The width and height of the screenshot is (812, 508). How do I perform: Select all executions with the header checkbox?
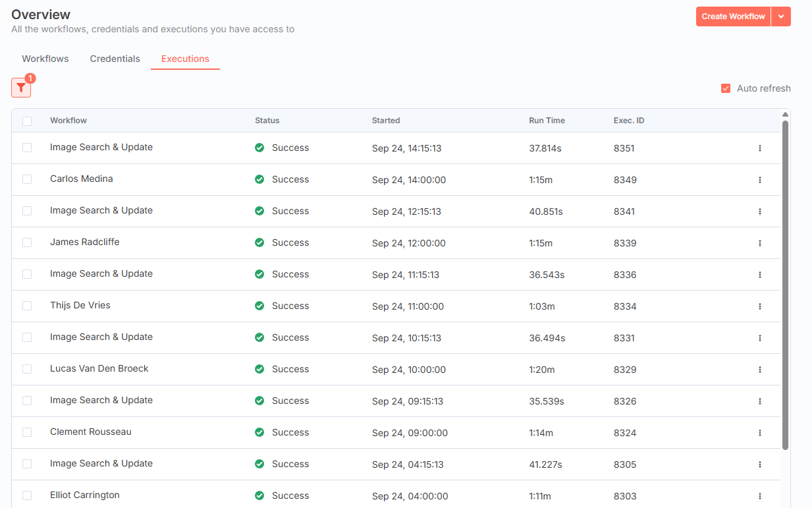click(x=27, y=121)
